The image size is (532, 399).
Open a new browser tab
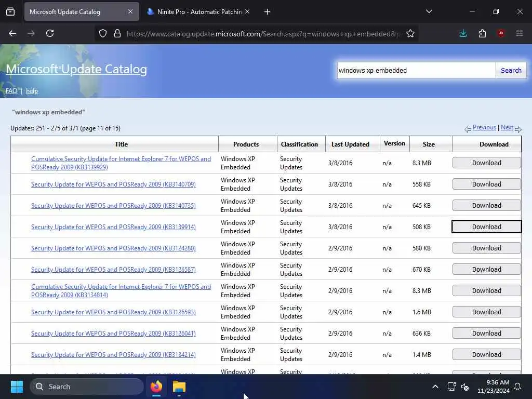(267, 12)
